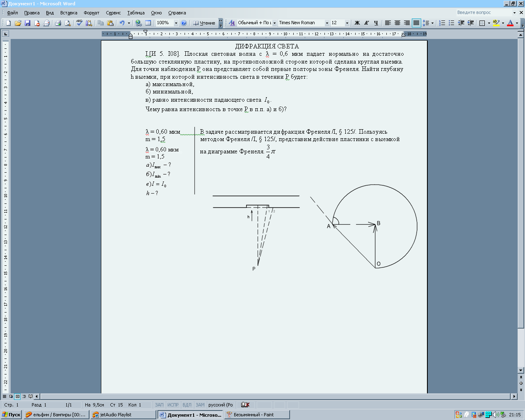
Task: Open Print Preview
Action: [x=68, y=23]
